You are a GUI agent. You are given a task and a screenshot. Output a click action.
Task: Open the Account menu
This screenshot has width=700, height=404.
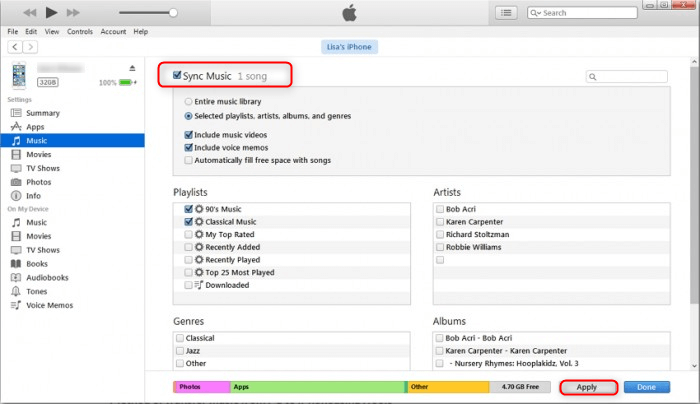pyautogui.click(x=113, y=32)
